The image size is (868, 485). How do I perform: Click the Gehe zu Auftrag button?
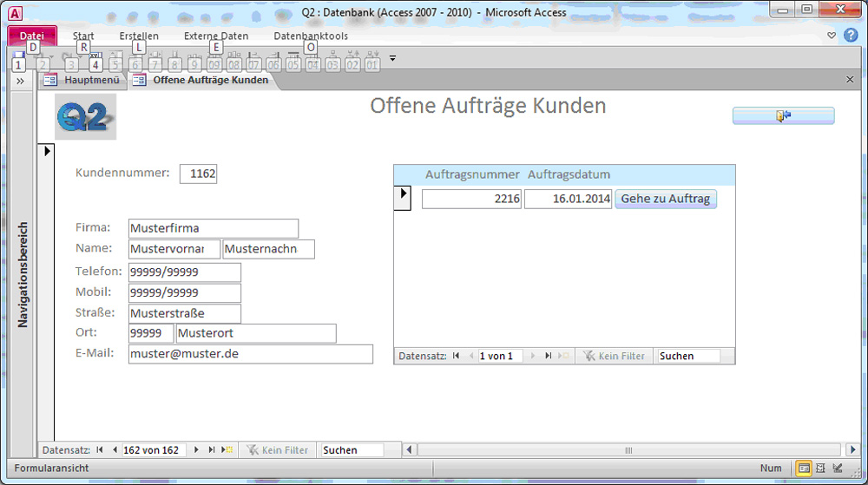point(666,199)
